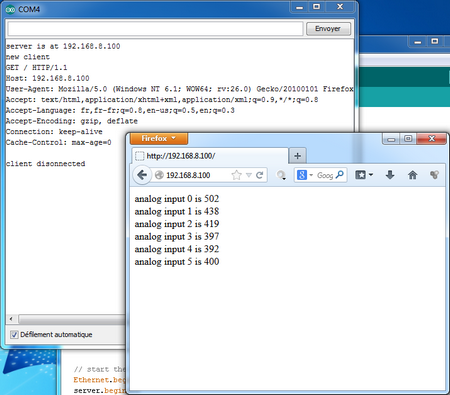This screenshot has height=395, width=450.
Task: Click the 'Accept: text/html' serial output line
Action: [x=162, y=100]
